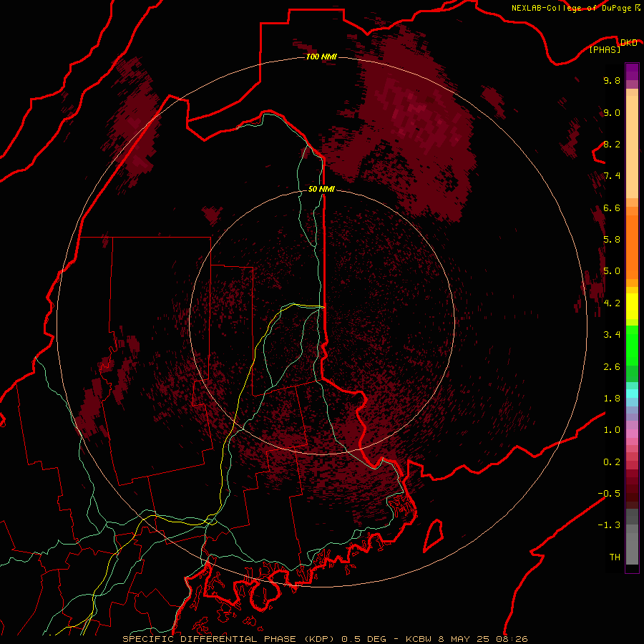Select the 1.8 scale value
The width and height of the screenshot is (644, 644).
click(612, 399)
